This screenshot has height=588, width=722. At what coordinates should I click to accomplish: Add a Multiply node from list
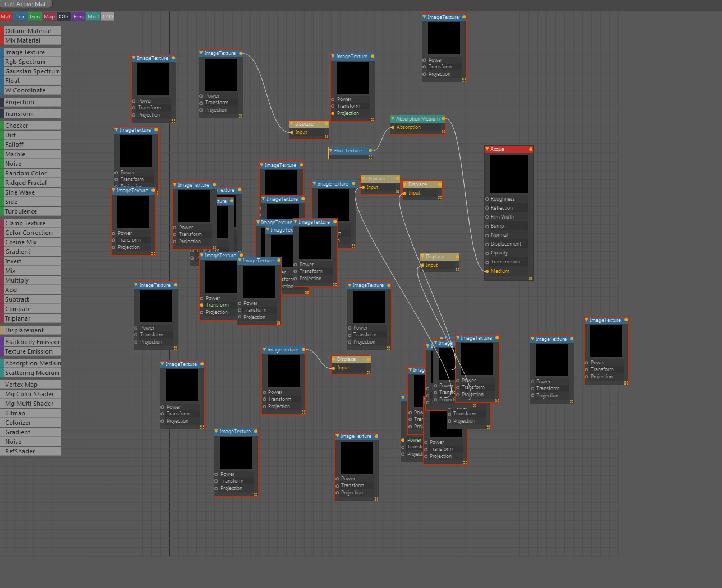(x=30, y=280)
